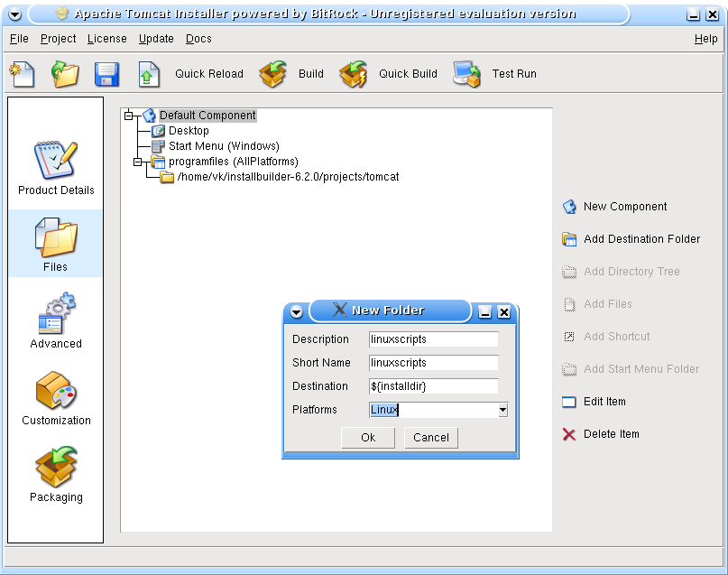
Task: Open the Docs menu
Action: (x=198, y=39)
